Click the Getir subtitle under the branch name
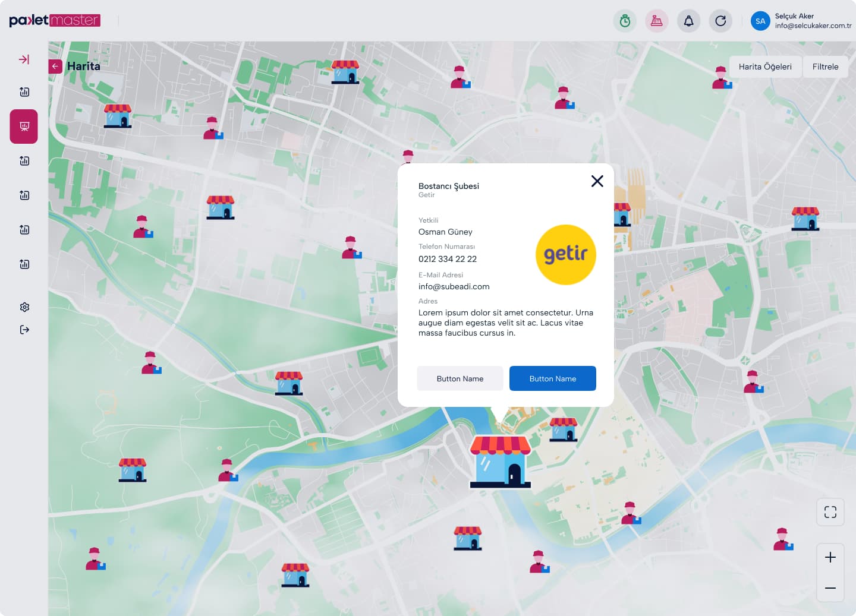This screenshot has height=616, width=856. [426, 195]
